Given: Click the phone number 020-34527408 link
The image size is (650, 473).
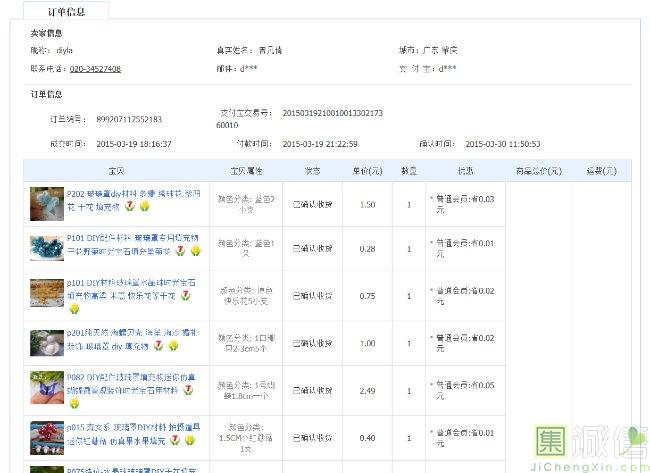Looking at the screenshot, I should (x=95, y=69).
